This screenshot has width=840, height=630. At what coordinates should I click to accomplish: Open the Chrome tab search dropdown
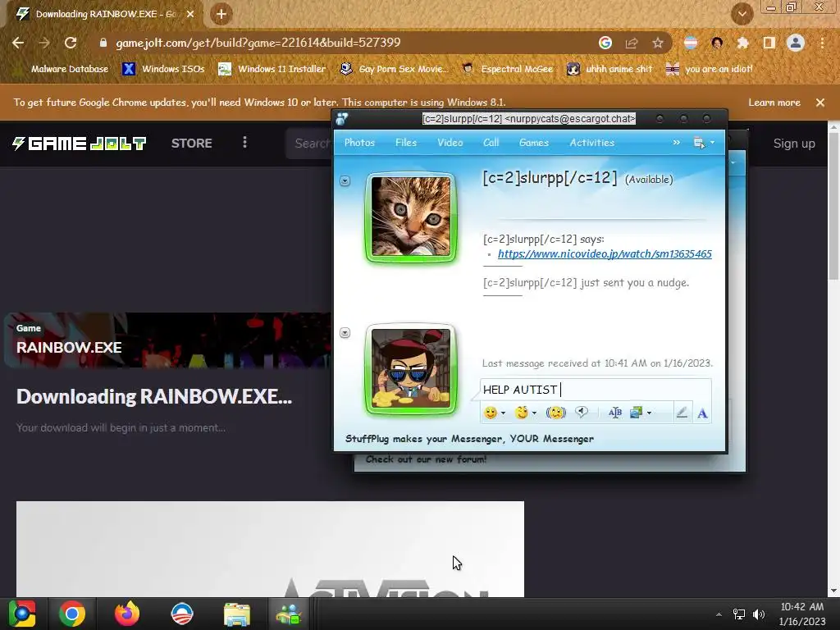(x=742, y=14)
